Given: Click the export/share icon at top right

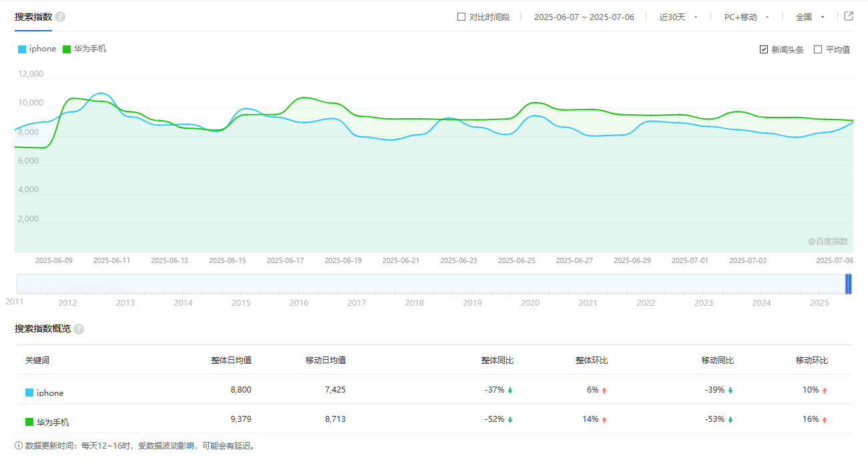Looking at the screenshot, I should (x=849, y=17).
